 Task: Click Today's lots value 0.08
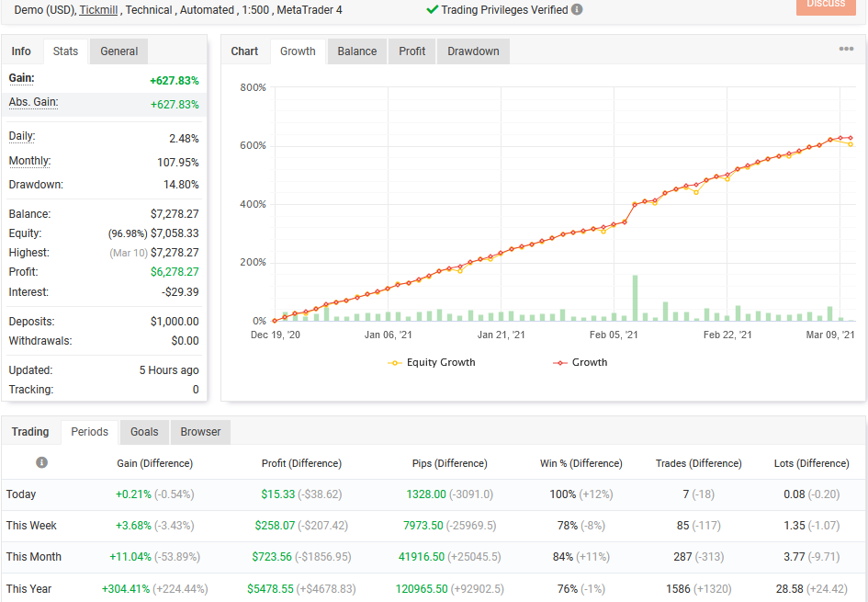point(795,494)
